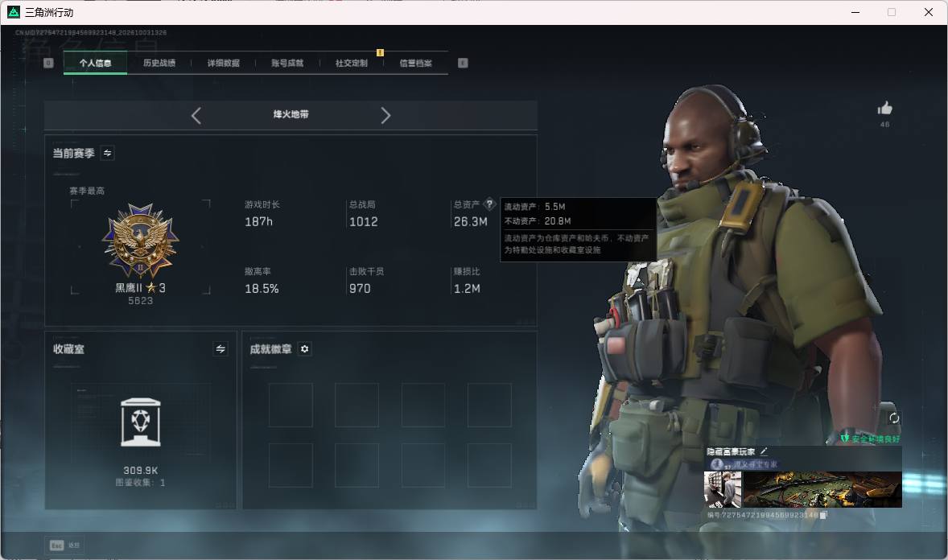Viewport: 948px width, 560px height.
Task: Minimize the 三角洲行动 window
Action: tap(855, 12)
